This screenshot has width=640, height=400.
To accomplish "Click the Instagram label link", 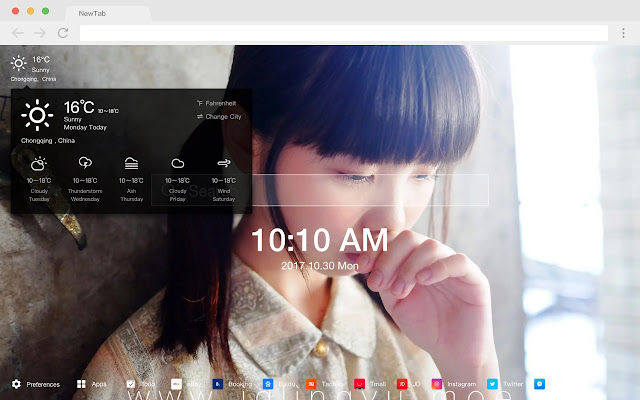I will [462, 384].
